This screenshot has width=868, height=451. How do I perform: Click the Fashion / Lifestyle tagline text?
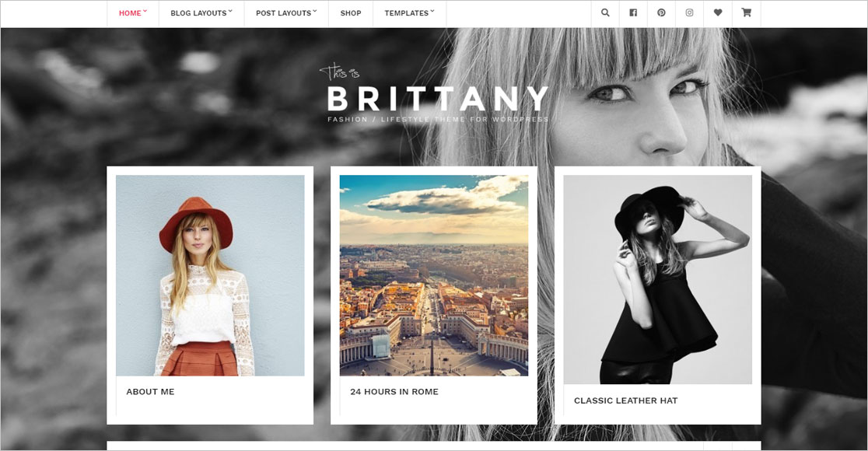[x=438, y=120]
